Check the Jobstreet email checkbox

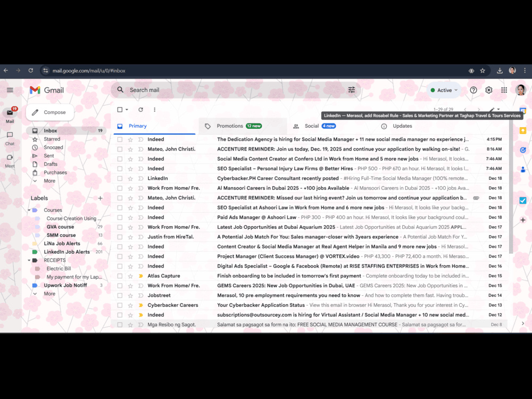click(120, 295)
